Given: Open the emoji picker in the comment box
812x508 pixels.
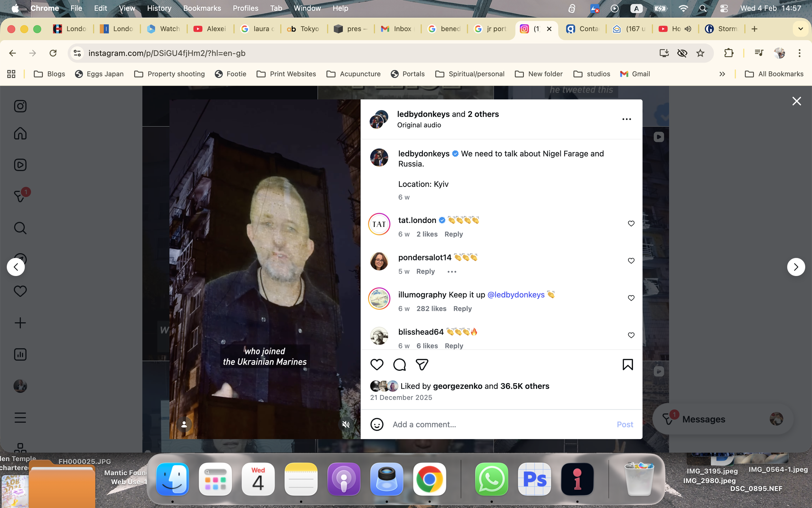Looking at the screenshot, I should pos(377,424).
